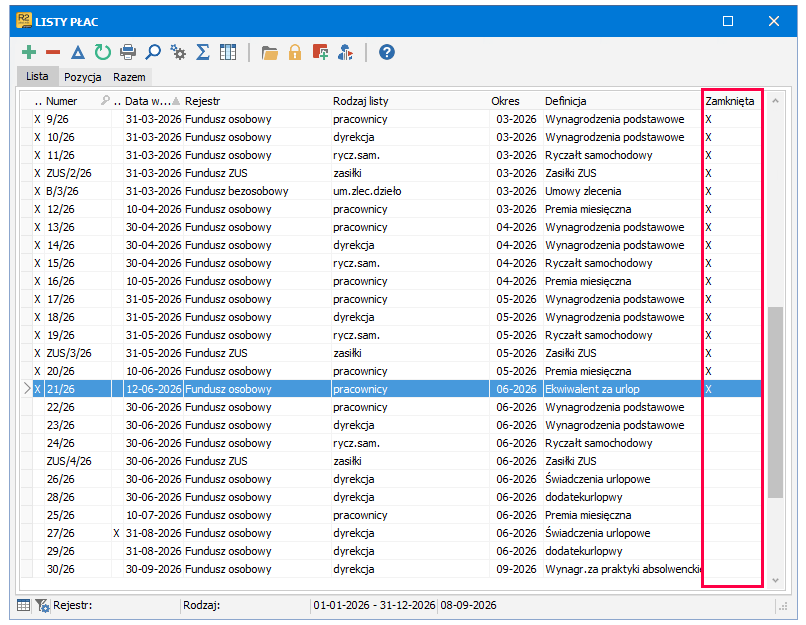Click the blue person with chart icon
806x625 pixels.
(345, 52)
